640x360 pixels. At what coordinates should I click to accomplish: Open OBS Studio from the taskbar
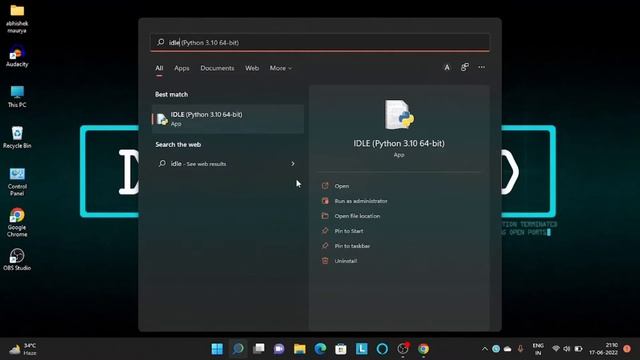click(403, 349)
